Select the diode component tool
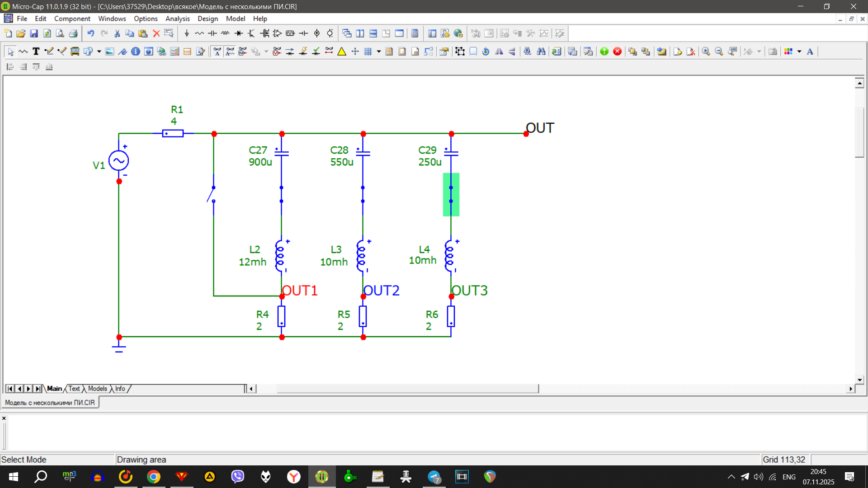The width and height of the screenshot is (868, 488). click(239, 33)
